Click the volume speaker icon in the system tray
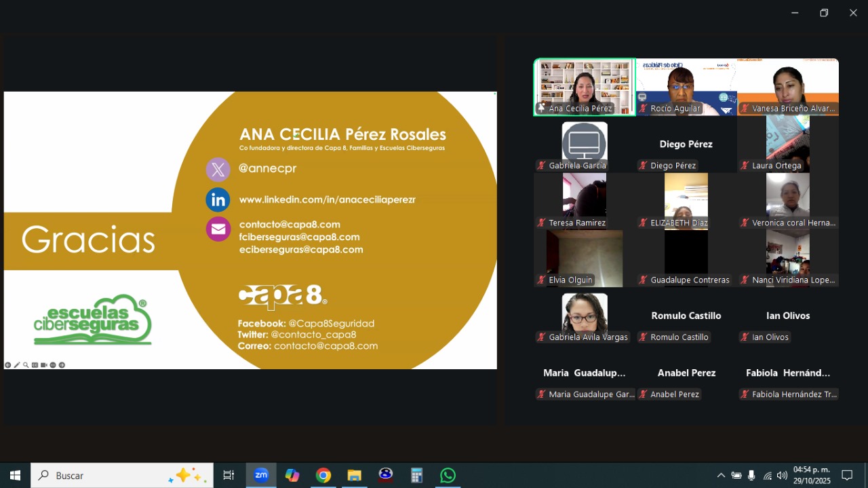Screen dimensions: 868x488 (x=782, y=475)
